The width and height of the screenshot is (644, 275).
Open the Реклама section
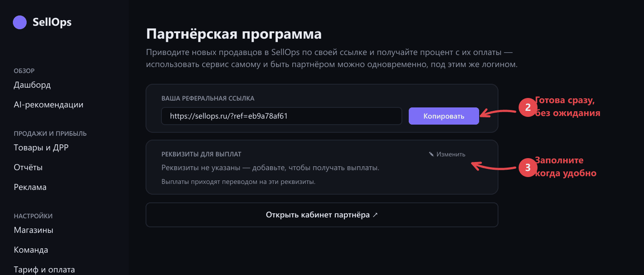(30, 187)
